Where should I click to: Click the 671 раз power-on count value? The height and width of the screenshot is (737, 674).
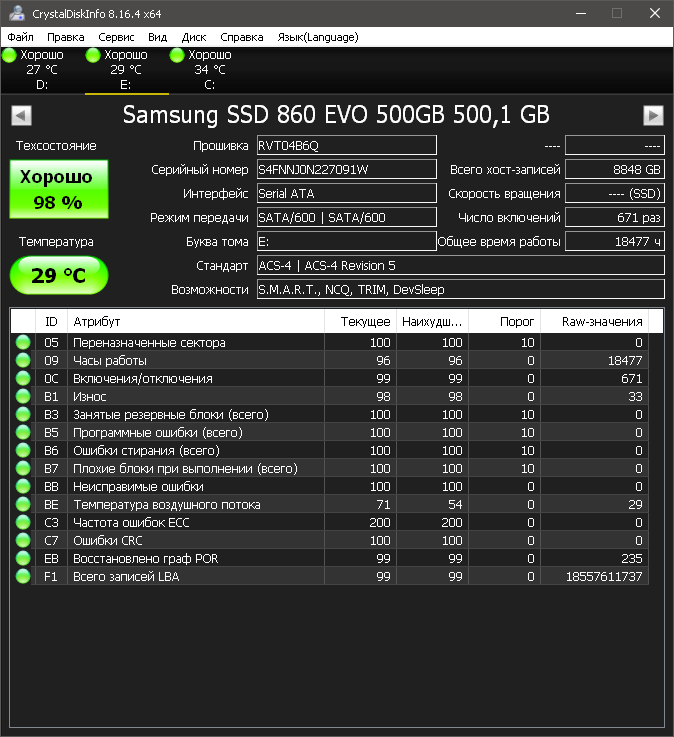tap(615, 217)
